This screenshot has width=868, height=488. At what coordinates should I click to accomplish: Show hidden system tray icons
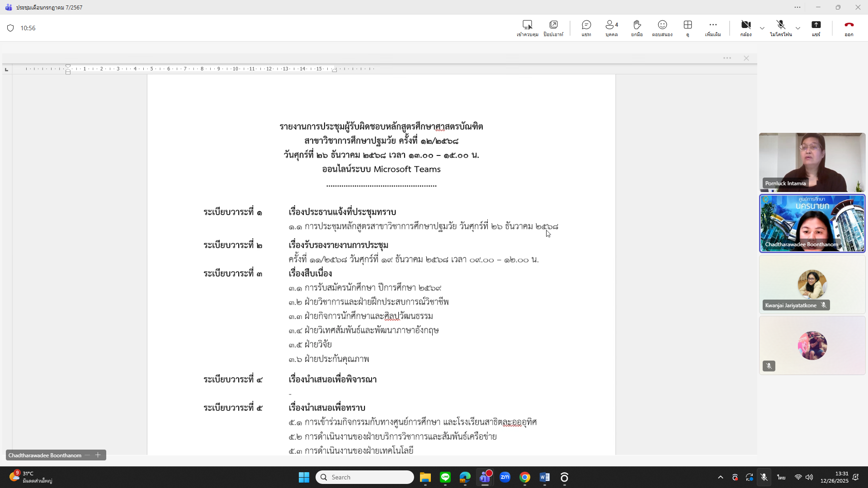(x=720, y=477)
